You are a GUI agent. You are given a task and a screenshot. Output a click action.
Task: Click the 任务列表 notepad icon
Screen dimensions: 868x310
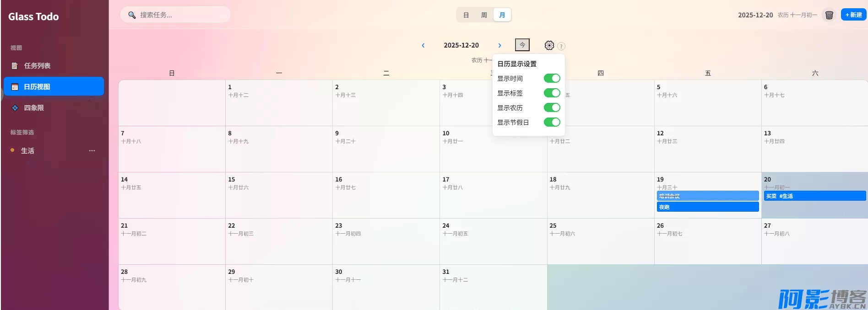pyautogui.click(x=15, y=66)
